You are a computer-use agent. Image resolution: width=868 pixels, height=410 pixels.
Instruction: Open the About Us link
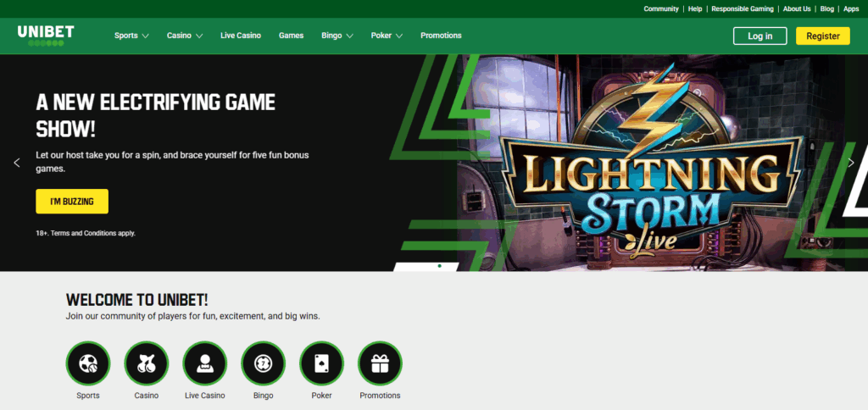pyautogui.click(x=797, y=8)
